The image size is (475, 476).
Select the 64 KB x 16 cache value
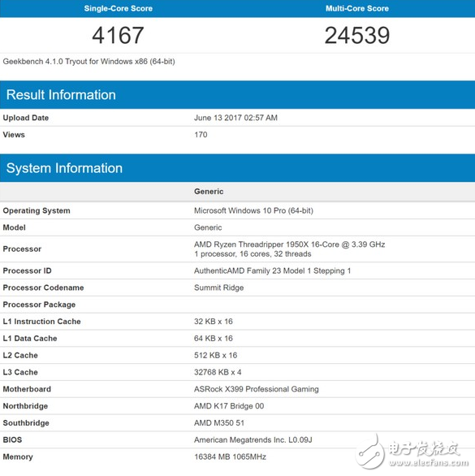click(214, 339)
